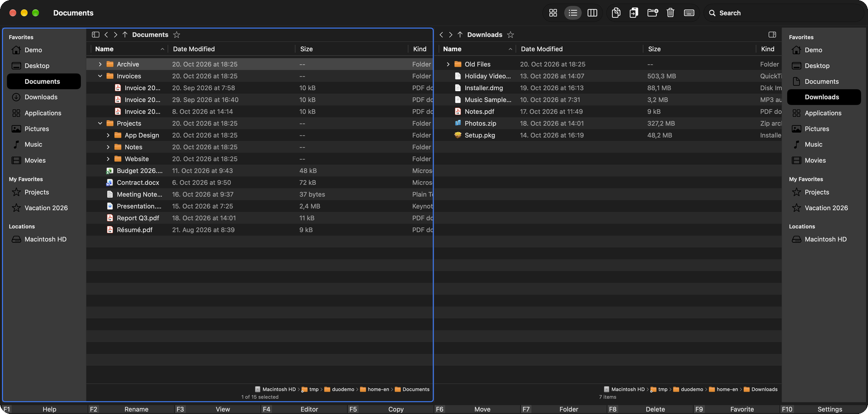Expand the App Design folder
868x414 pixels.
click(x=108, y=135)
